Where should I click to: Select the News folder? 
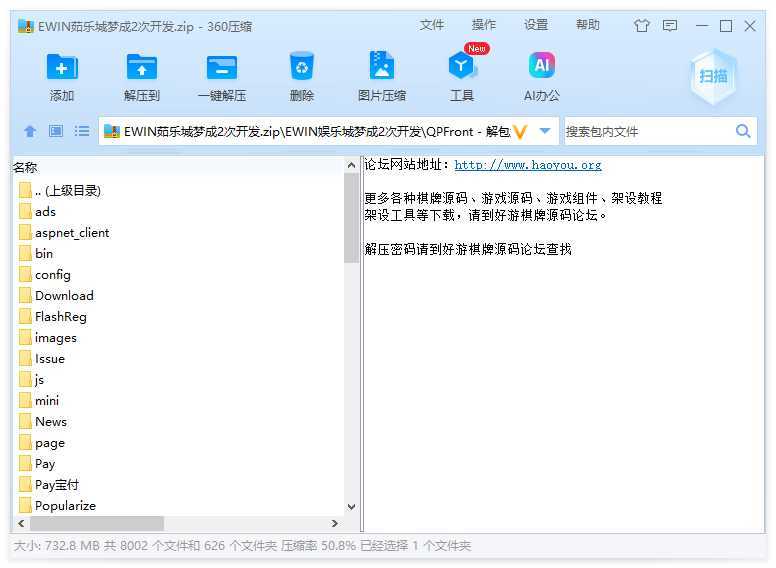click(43, 422)
